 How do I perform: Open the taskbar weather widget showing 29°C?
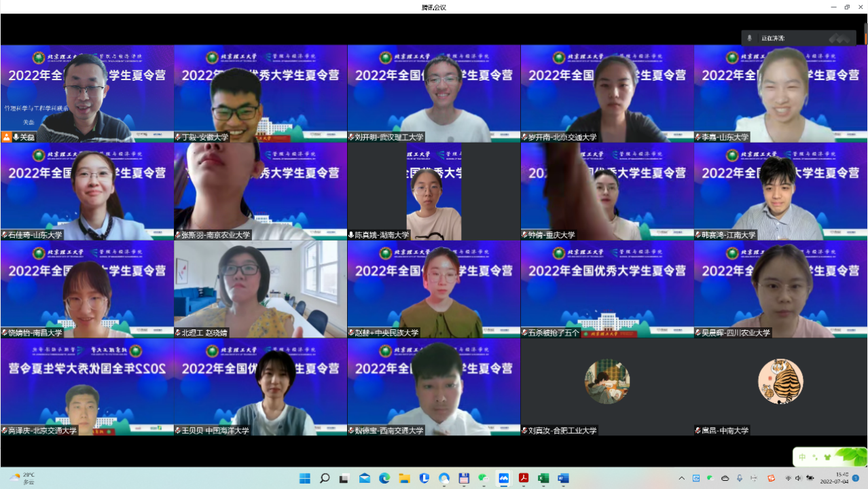coord(22,478)
